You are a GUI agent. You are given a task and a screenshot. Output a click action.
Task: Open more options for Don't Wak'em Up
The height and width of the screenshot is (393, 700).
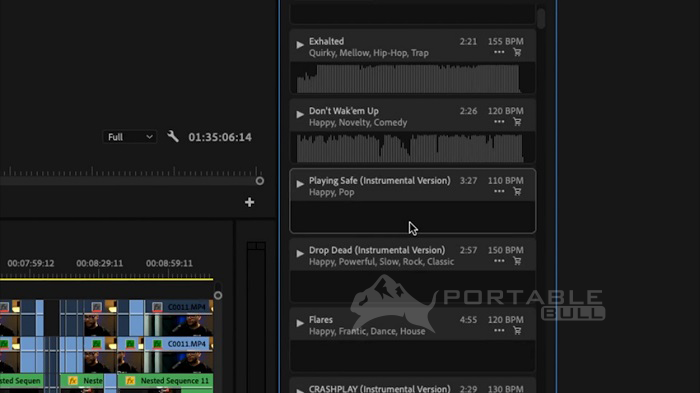point(499,122)
